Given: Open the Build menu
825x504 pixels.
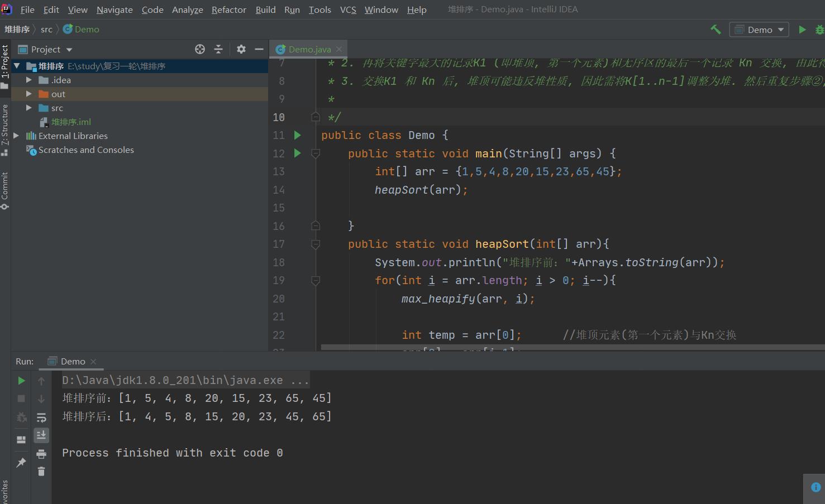Looking at the screenshot, I should (x=265, y=9).
